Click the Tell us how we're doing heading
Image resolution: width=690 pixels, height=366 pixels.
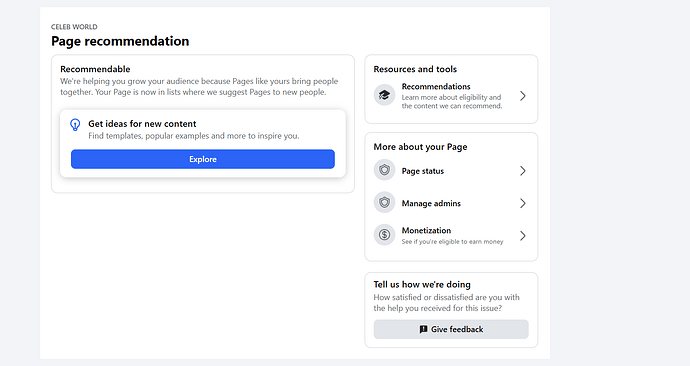pos(422,285)
